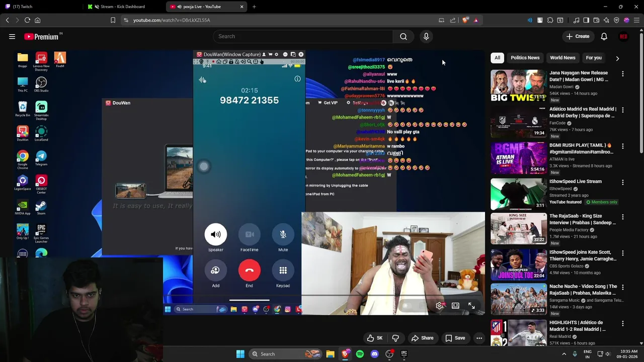Open options for The RajaSaab interview video
This screenshot has height=362, width=644.
tap(622, 217)
